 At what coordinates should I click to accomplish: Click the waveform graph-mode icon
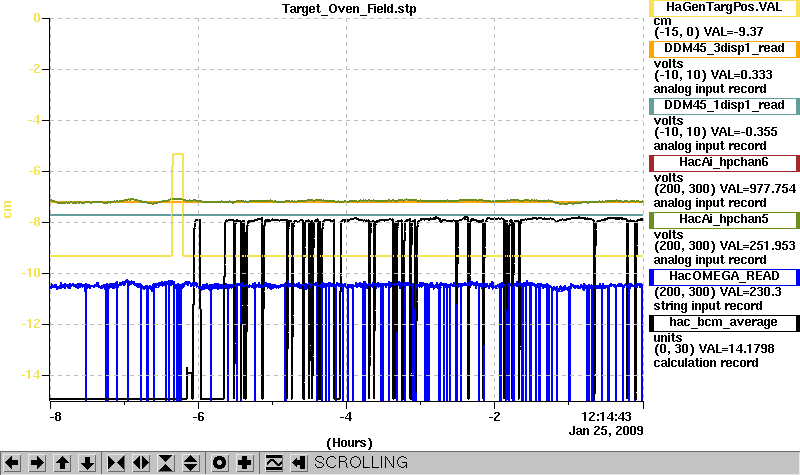point(274,463)
